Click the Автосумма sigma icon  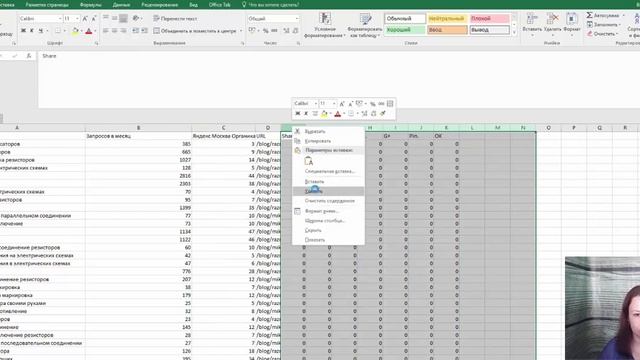tap(589, 16)
